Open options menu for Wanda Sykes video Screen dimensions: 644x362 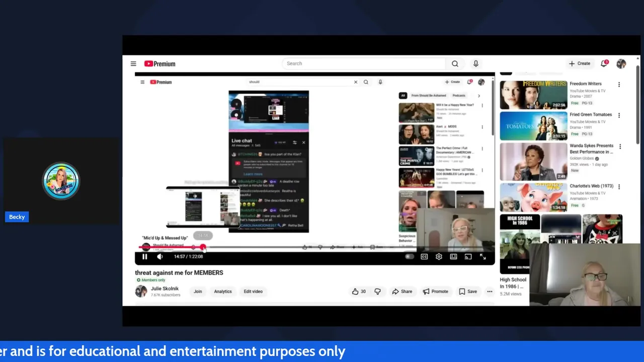point(620,147)
